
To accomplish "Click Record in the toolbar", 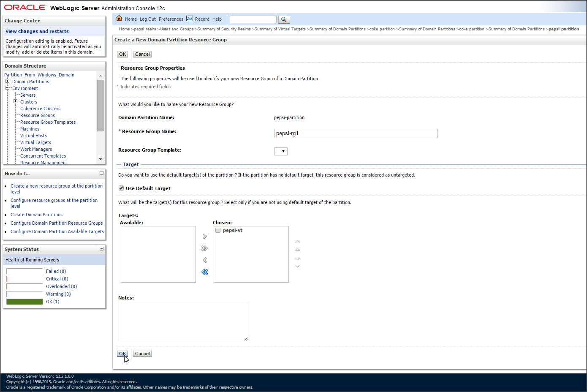I will coord(202,19).
